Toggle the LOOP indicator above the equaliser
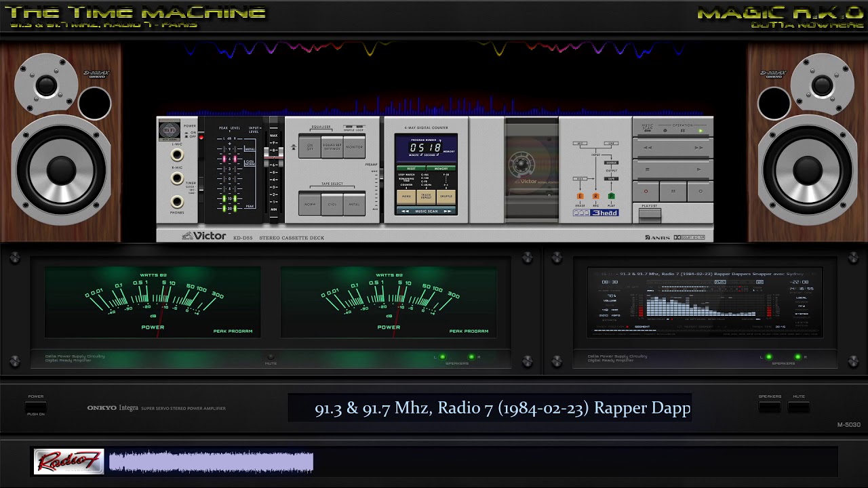This screenshot has height=488, width=868. coord(359,127)
